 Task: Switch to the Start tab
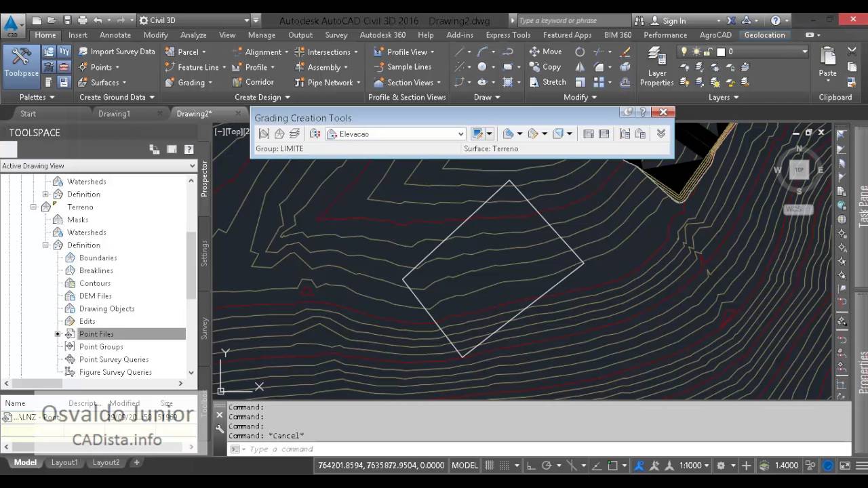28,114
